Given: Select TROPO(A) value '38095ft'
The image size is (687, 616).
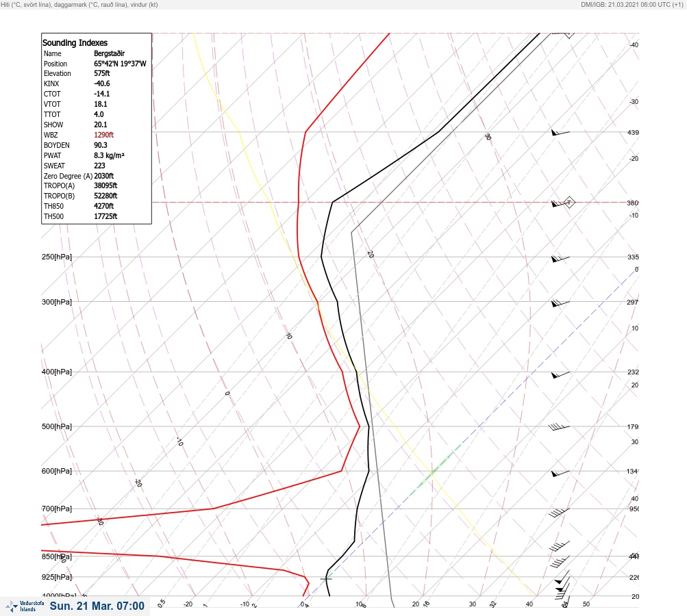Looking at the screenshot, I should click(x=105, y=185).
